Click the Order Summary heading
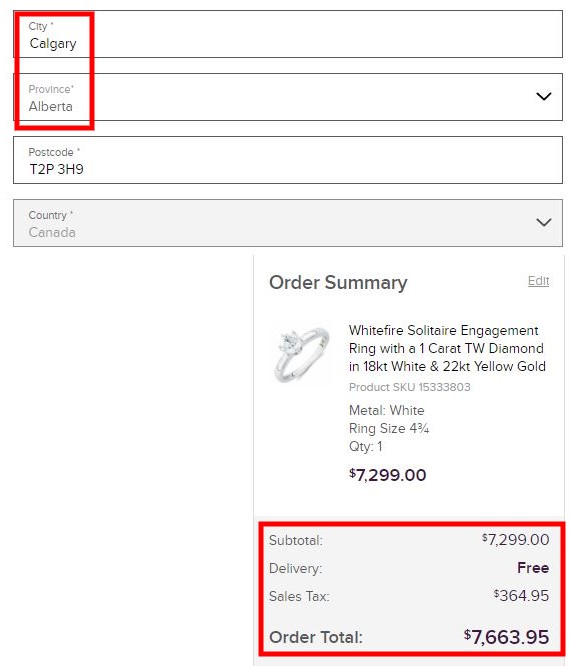Screen dimensions: 570x666 pos(338,282)
